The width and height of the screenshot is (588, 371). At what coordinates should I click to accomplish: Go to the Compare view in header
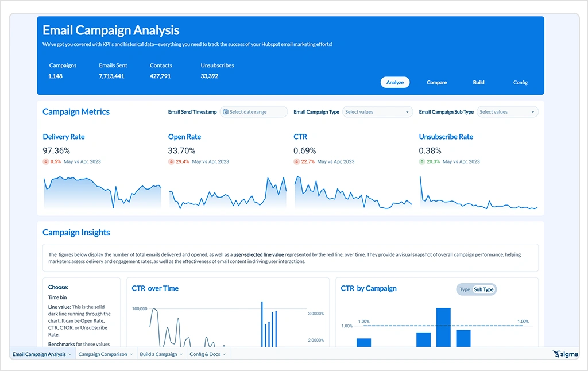point(436,83)
